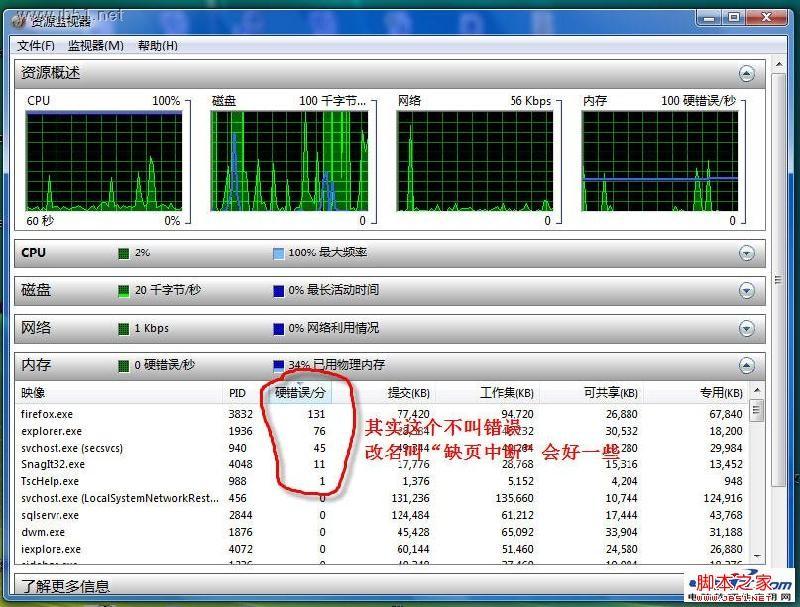Open the 帮助(H) menu
The image size is (800, 607).
coord(158,45)
